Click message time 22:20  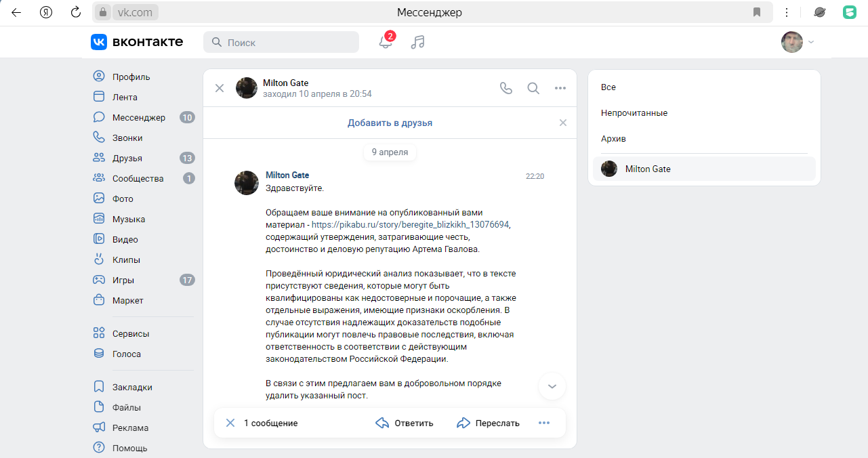[x=535, y=176]
